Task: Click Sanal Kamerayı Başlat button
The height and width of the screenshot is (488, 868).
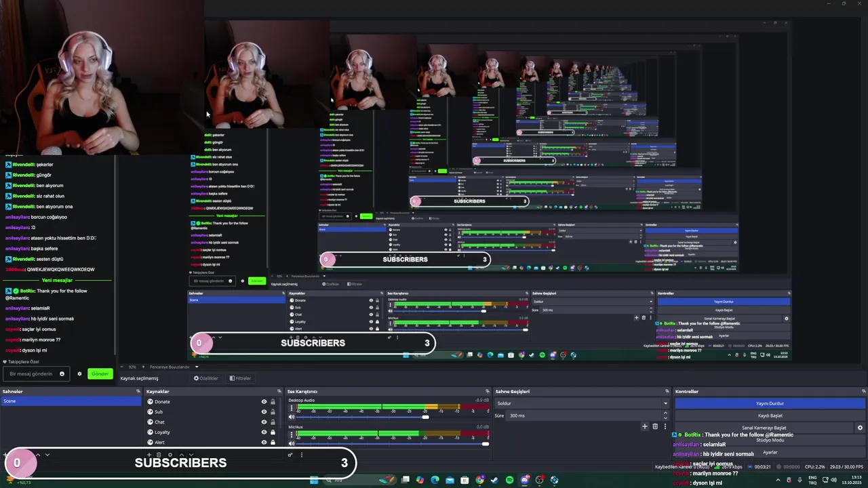Action: pyautogui.click(x=764, y=428)
